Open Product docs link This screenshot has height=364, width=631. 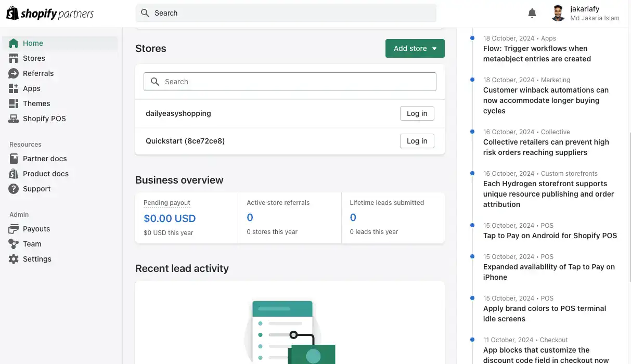[x=60, y=174]
